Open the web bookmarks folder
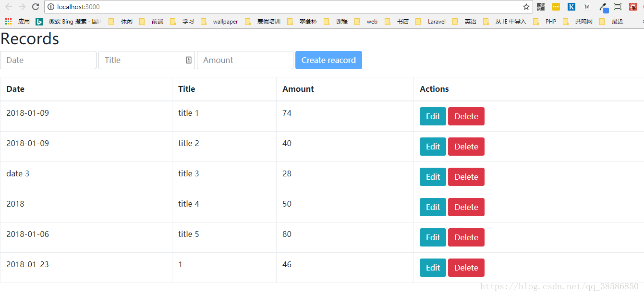The image size is (644, 296). point(366,22)
